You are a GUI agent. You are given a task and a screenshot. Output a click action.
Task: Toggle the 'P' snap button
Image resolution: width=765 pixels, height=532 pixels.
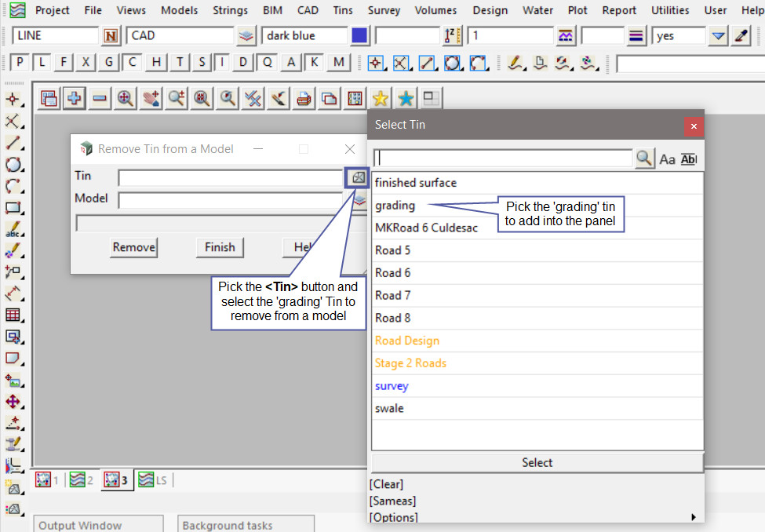click(20, 63)
